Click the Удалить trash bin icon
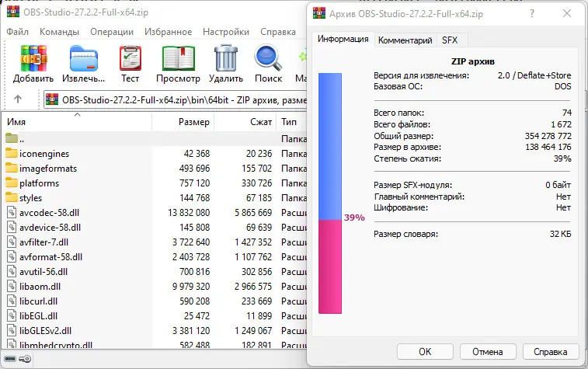The image size is (588, 369). pos(226,57)
